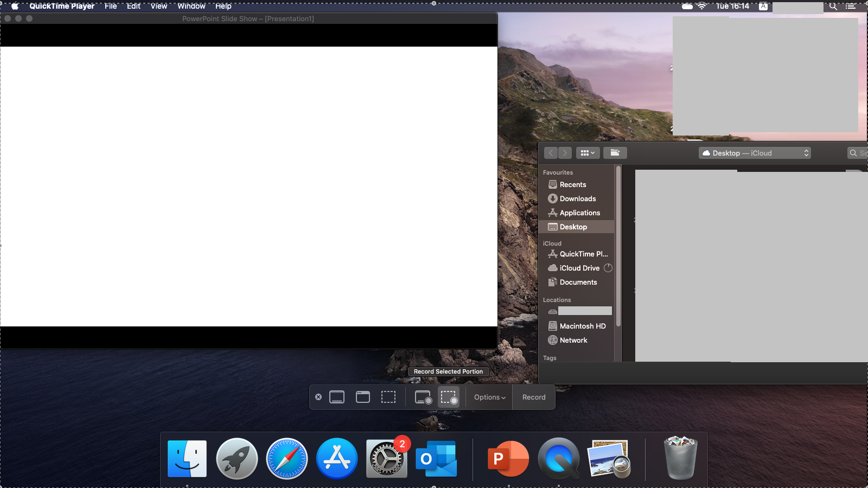Open the QuickTime Player menu
The height and width of the screenshot is (488, 868).
(x=62, y=6)
